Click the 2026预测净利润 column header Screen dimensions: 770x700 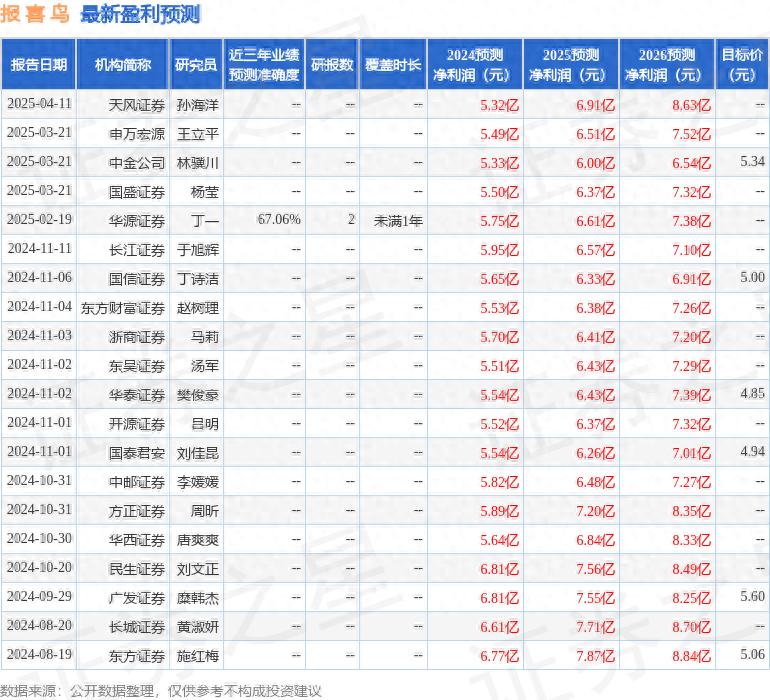[667, 64]
